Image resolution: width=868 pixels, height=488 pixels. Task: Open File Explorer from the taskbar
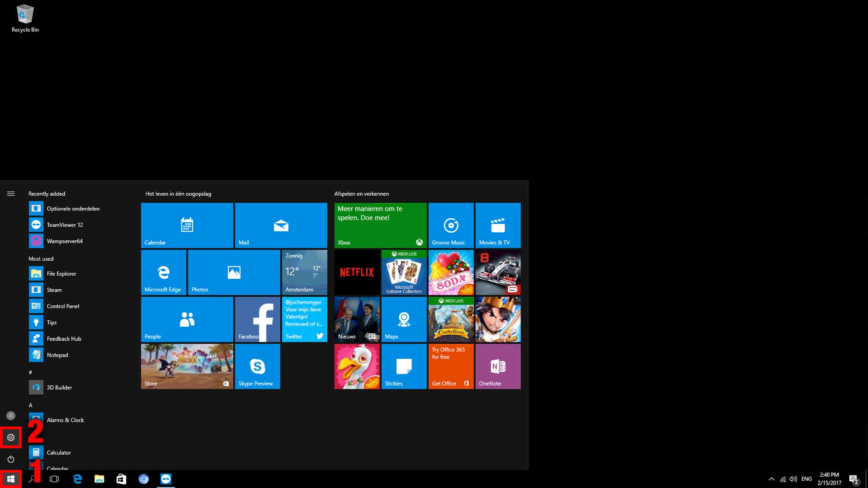tap(99, 479)
